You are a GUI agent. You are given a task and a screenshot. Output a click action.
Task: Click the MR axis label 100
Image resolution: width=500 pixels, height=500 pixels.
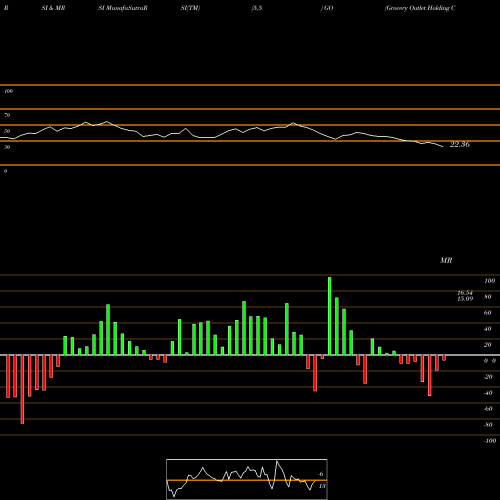pyautogui.click(x=489, y=281)
